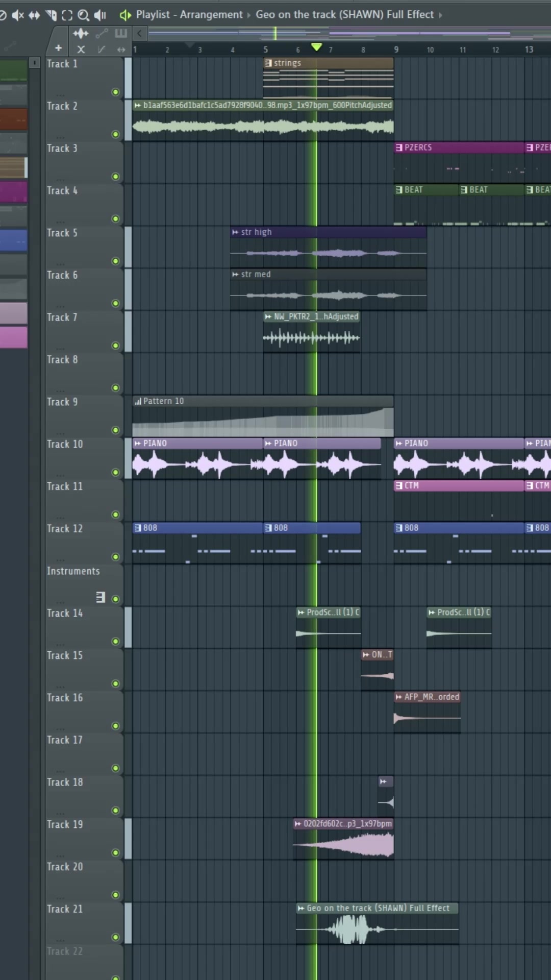Open the 'str high' clip menu on Track 5

click(235, 232)
